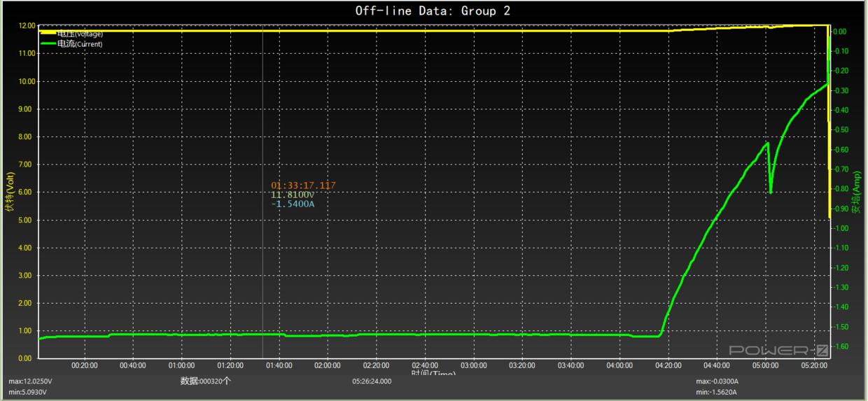Toggle the 电压(Voltage) legend label

click(80, 34)
